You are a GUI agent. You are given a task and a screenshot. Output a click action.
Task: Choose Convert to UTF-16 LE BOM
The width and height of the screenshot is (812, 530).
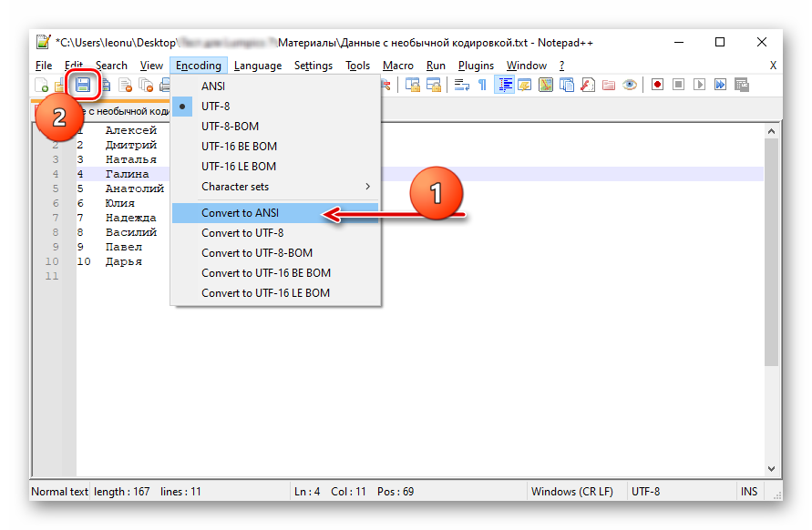pyautogui.click(x=276, y=293)
